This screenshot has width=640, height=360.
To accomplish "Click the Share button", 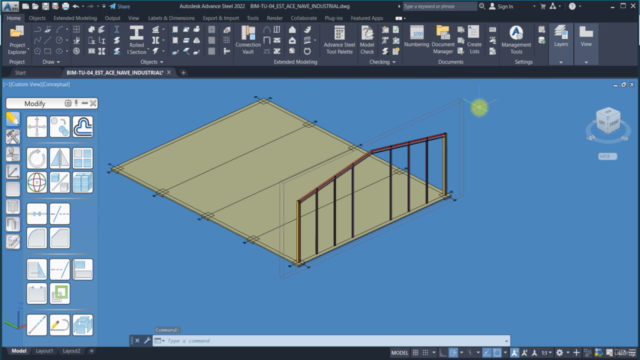I will (120, 6).
